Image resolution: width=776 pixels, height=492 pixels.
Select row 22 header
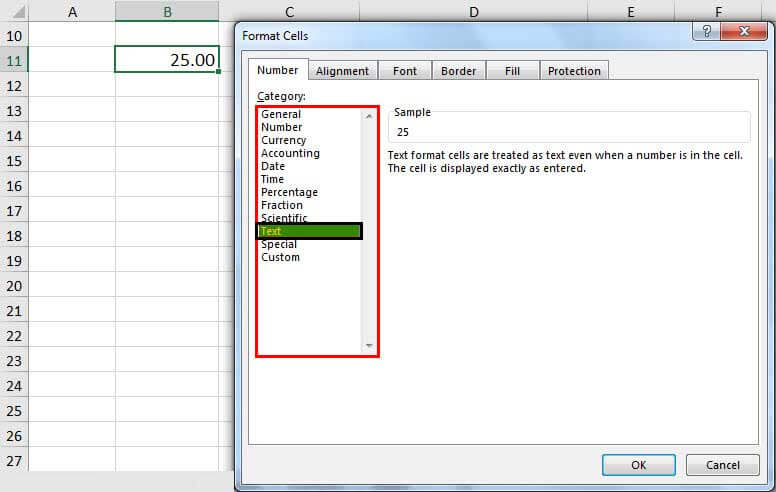(x=14, y=336)
